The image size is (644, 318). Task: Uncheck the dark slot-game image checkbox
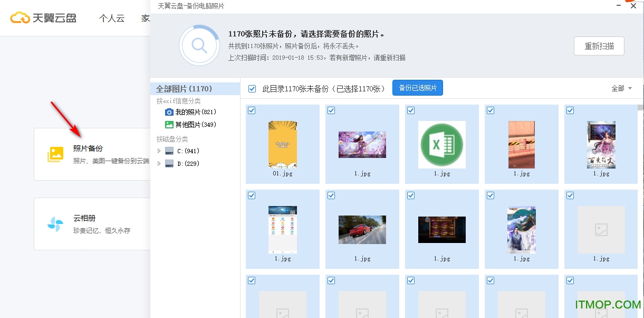pyautogui.click(x=411, y=195)
